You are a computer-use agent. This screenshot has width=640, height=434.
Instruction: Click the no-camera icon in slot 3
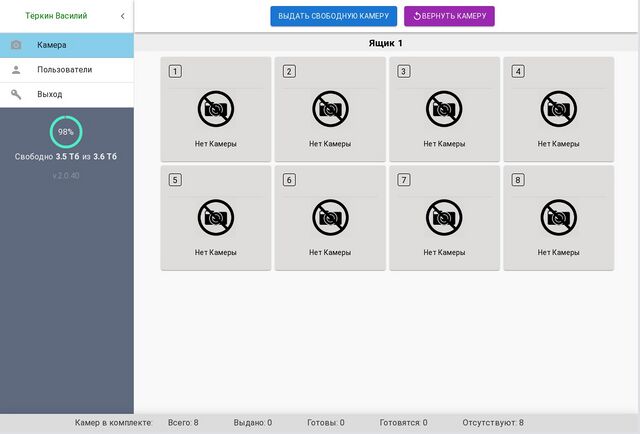444,109
